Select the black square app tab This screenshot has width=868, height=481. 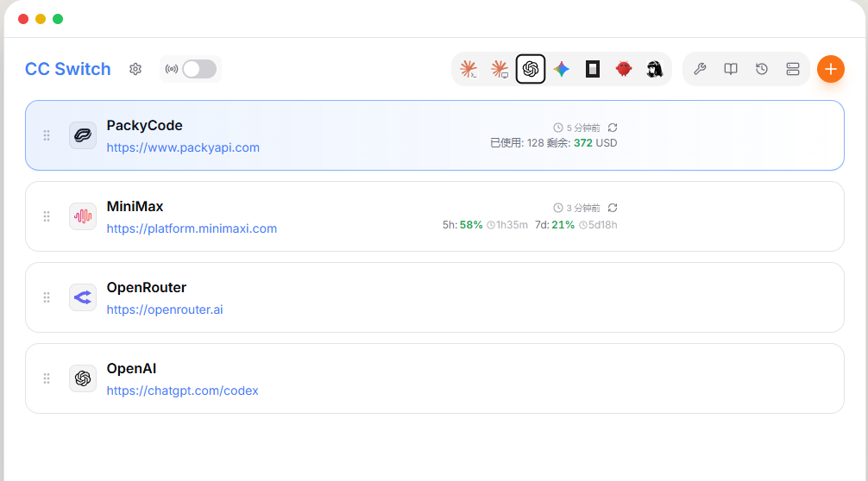click(593, 69)
